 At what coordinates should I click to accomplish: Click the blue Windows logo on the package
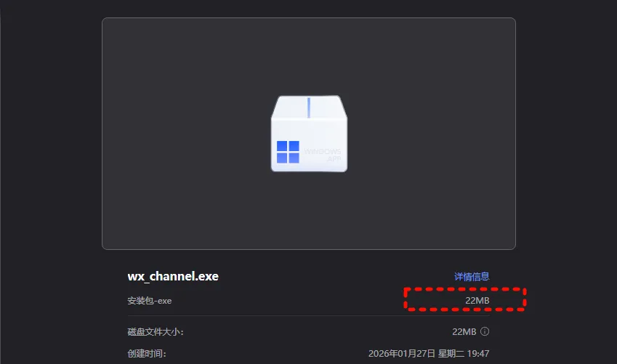pyautogui.click(x=288, y=152)
